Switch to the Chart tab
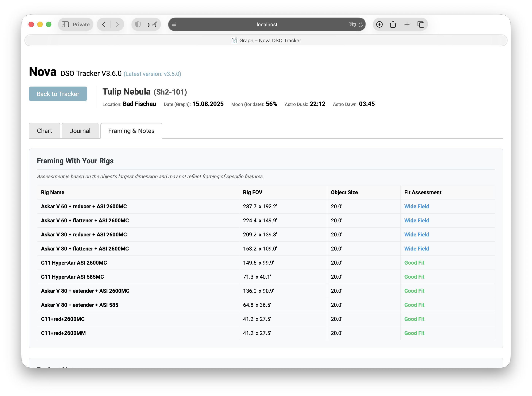The image size is (532, 396). [44, 131]
